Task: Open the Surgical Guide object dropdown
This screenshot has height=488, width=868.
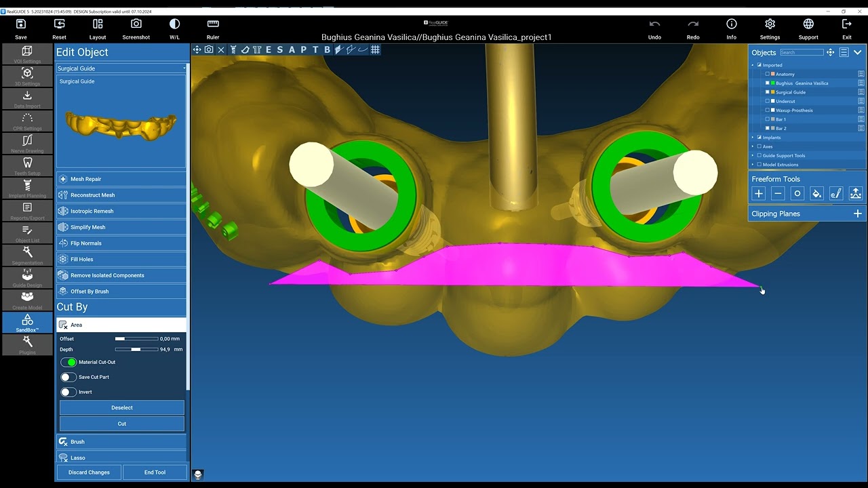Action: pos(121,68)
